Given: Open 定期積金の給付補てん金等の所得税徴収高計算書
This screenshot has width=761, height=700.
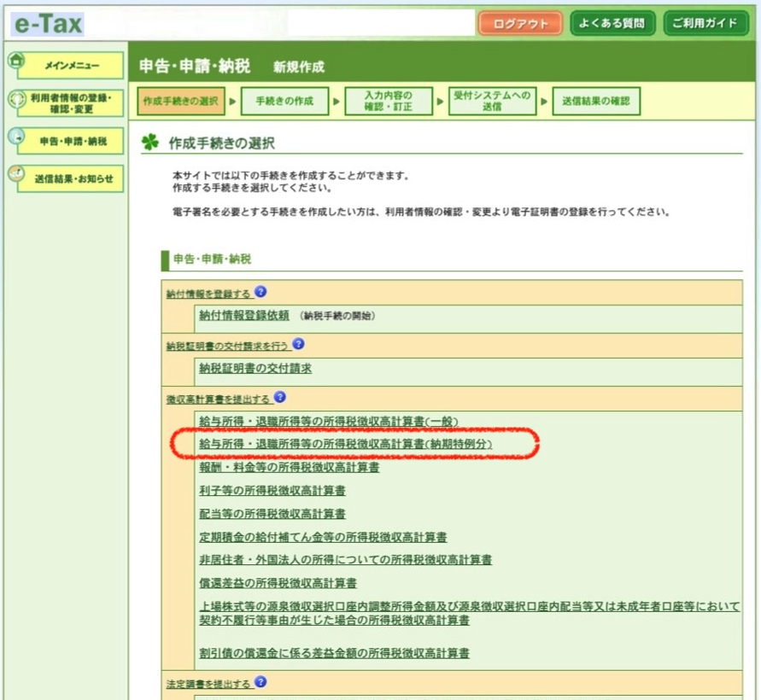Looking at the screenshot, I should point(323,537).
